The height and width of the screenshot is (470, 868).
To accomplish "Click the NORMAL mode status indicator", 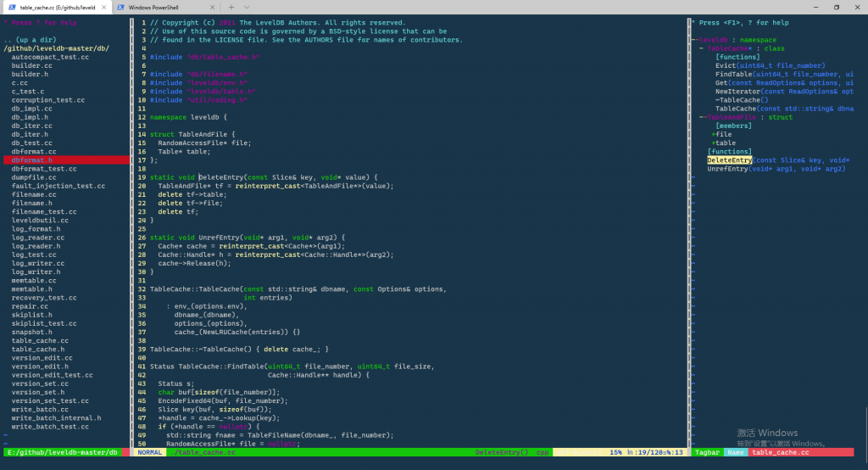I will 149,452.
